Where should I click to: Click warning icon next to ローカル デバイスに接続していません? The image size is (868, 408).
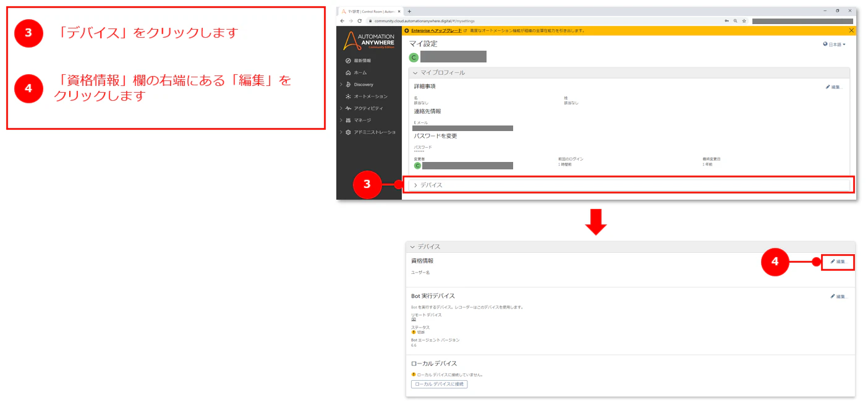pyautogui.click(x=414, y=374)
